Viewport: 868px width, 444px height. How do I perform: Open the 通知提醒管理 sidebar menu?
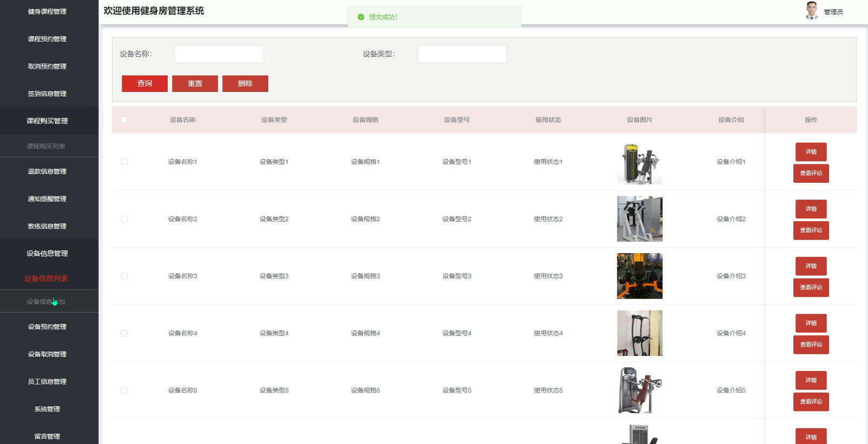coord(47,199)
